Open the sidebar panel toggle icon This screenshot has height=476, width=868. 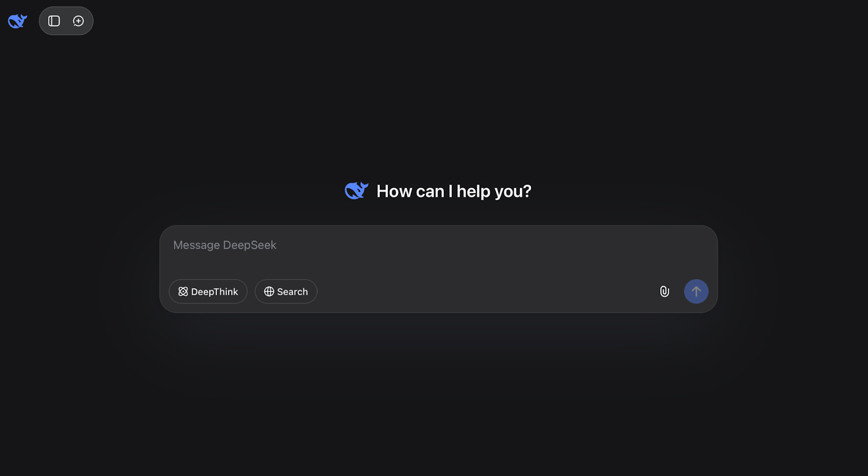click(x=54, y=21)
